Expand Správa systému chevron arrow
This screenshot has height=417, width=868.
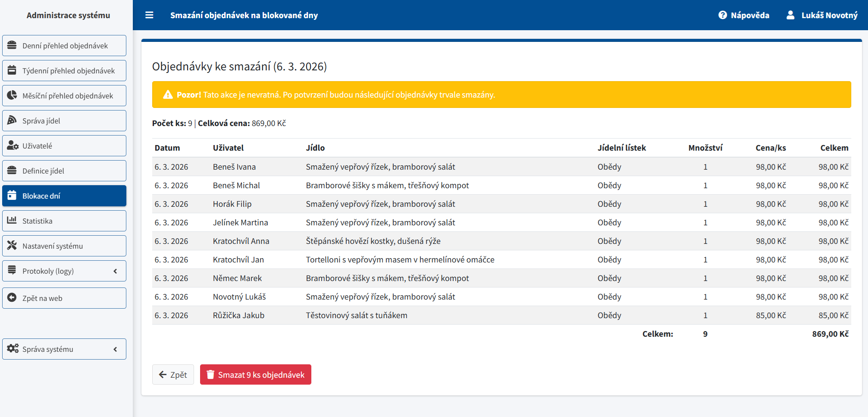(115, 349)
